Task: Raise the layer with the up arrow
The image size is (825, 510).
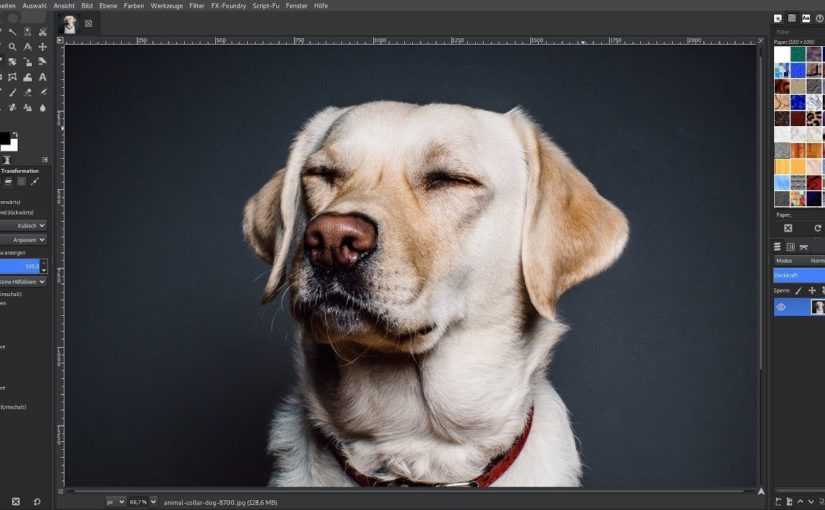Action: click(800, 502)
